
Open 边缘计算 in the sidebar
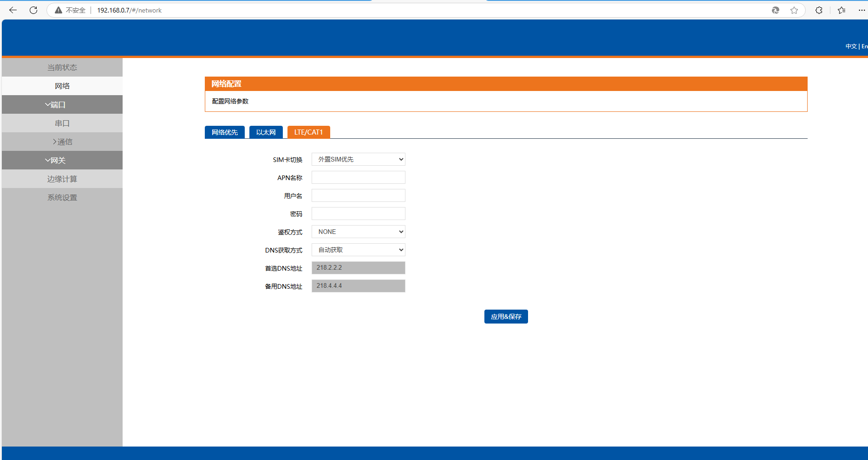(x=62, y=179)
